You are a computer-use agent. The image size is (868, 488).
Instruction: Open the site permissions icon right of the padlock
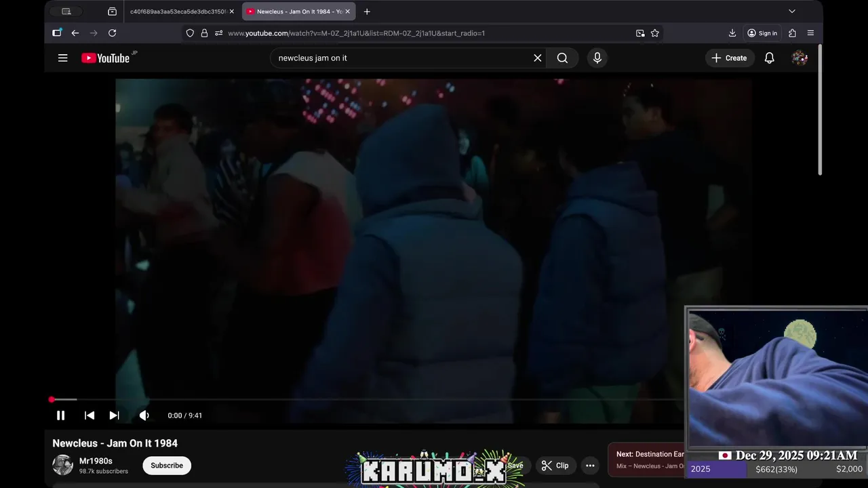coord(218,33)
